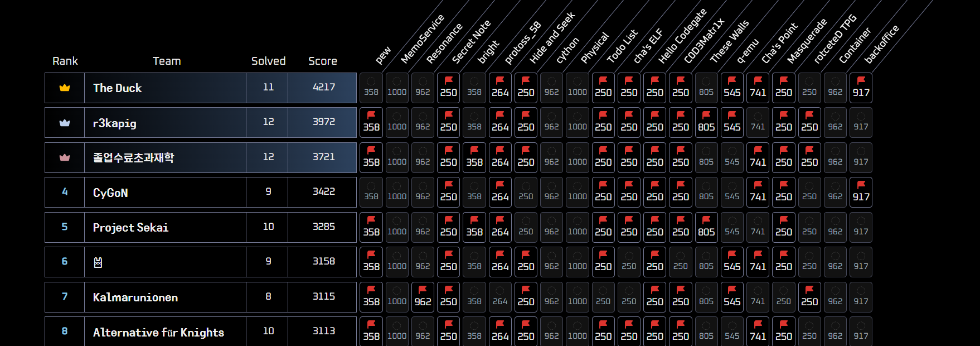Click the gold crown icon beside The Duck
The image size is (980, 346).
(x=65, y=88)
